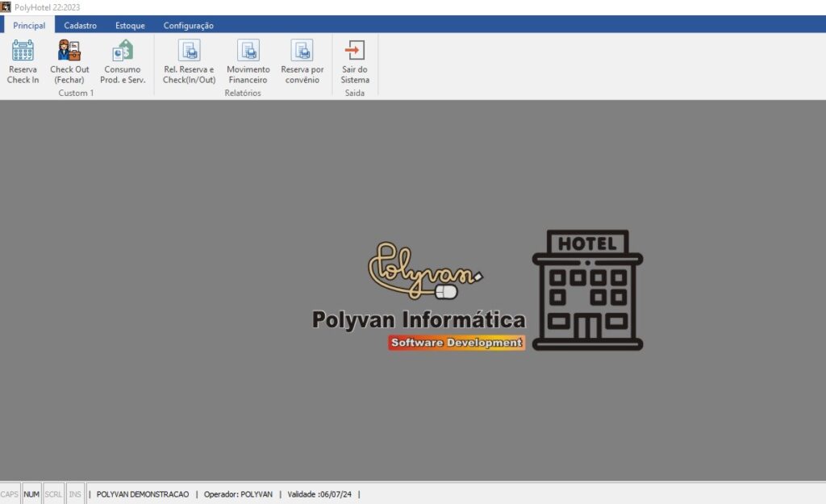Open the Estoque tab
Image resolution: width=826 pixels, height=504 pixels.
tap(130, 25)
